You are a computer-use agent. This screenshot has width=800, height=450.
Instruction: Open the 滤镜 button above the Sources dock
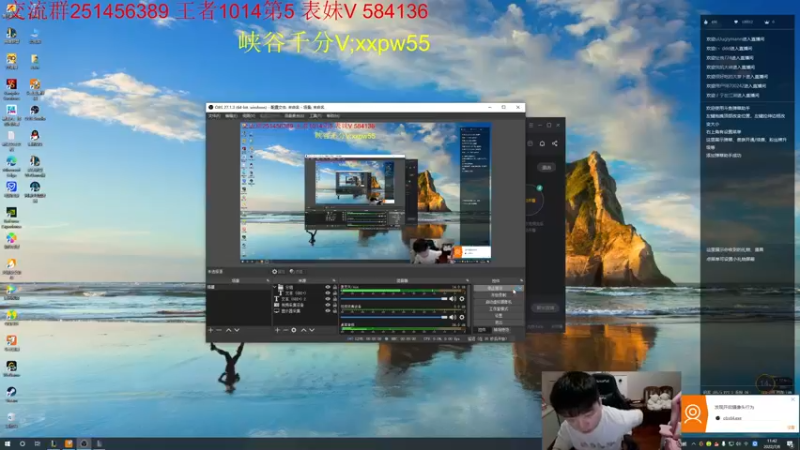coord(296,272)
